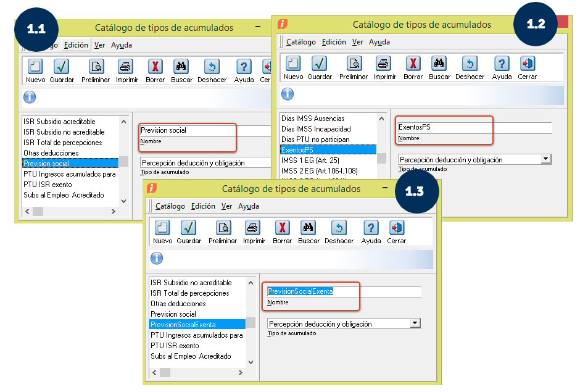Click list scroll-down arrow in window 1.3
This screenshot has width=588, height=392.
pyautogui.click(x=251, y=362)
